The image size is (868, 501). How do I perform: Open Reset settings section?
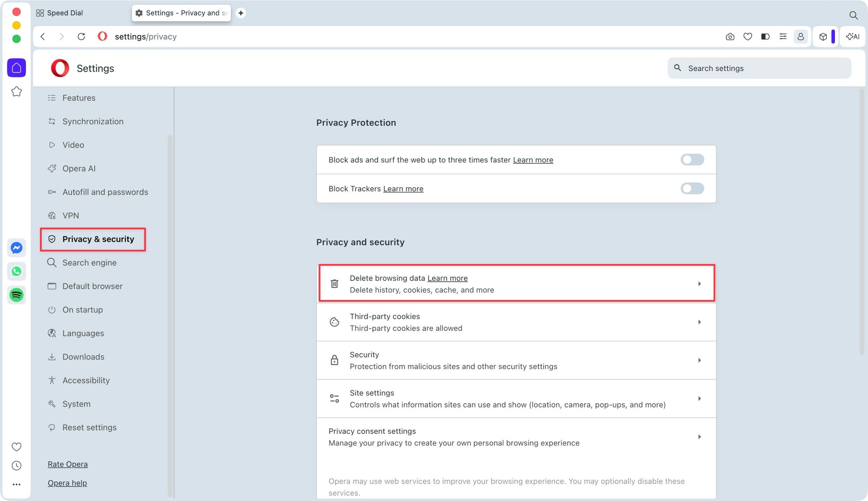tap(89, 428)
